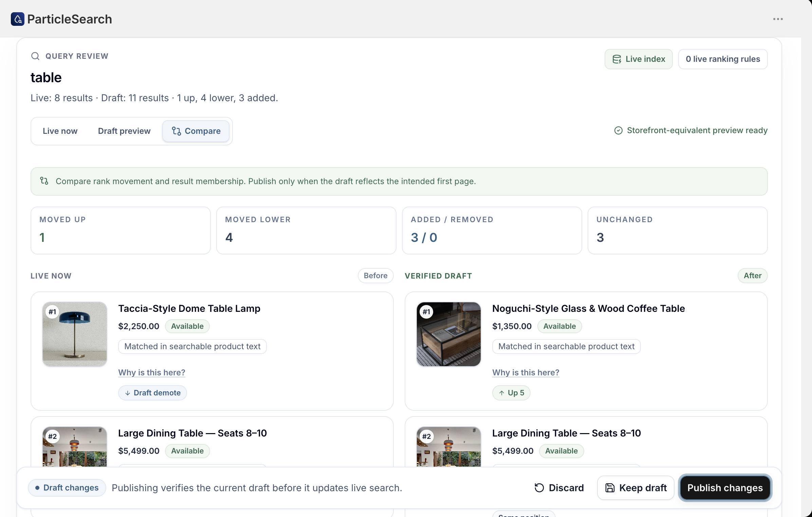Click the checkmark icon beside Storefront-equivalent preview ready
This screenshot has width=812, height=517.
618,130
